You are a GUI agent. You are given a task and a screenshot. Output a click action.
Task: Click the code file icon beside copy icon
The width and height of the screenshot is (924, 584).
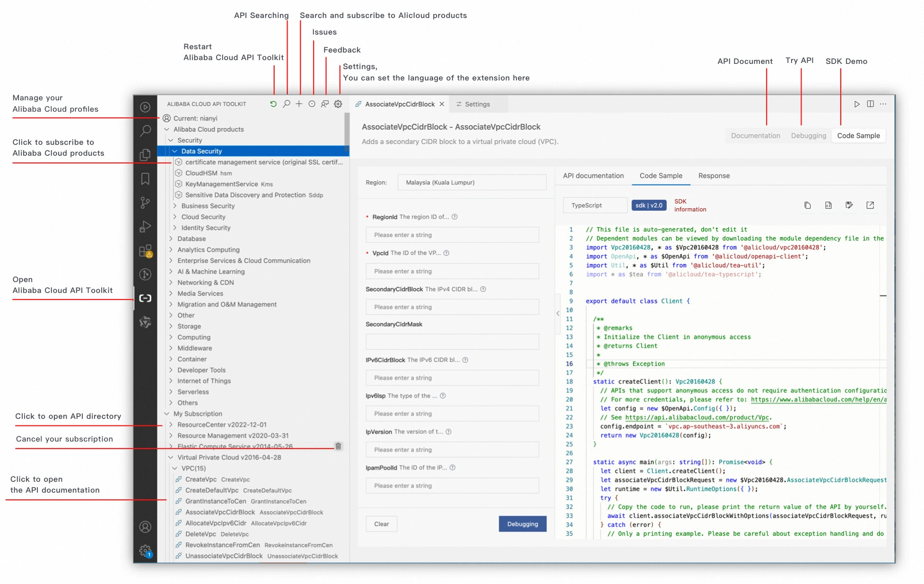[828, 205]
